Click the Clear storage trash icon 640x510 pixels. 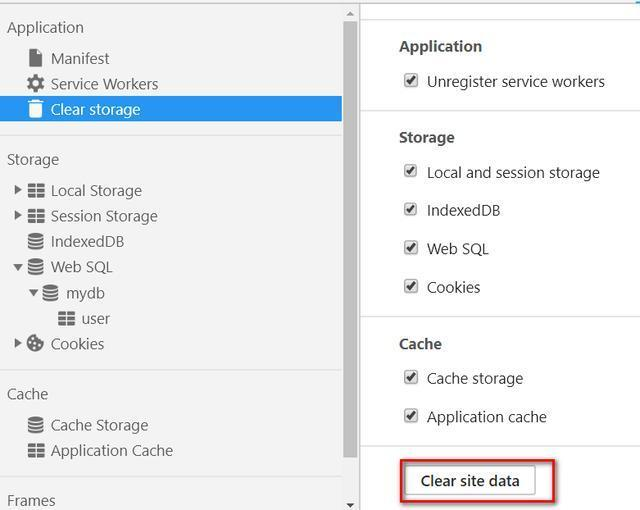36,109
